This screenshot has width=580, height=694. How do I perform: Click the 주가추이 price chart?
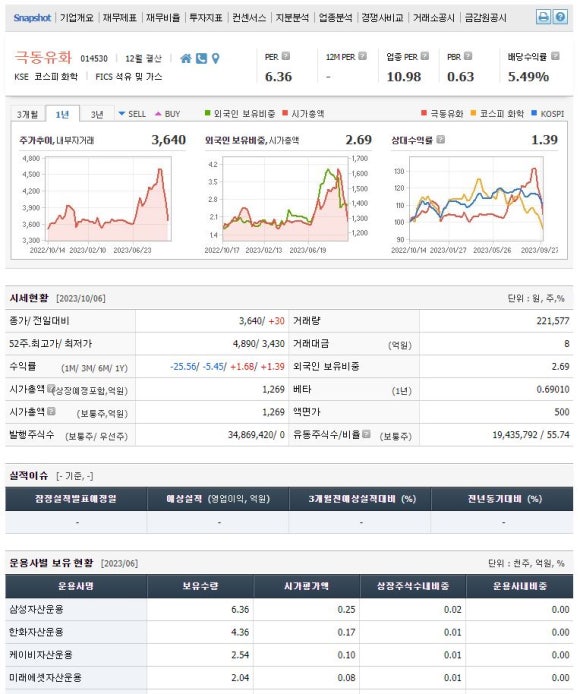pos(108,198)
